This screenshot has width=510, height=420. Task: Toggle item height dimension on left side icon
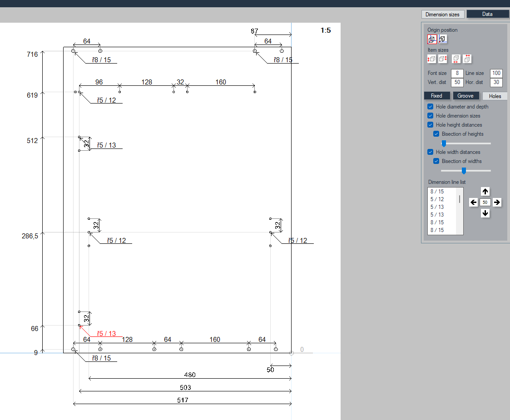tap(431, 59)
